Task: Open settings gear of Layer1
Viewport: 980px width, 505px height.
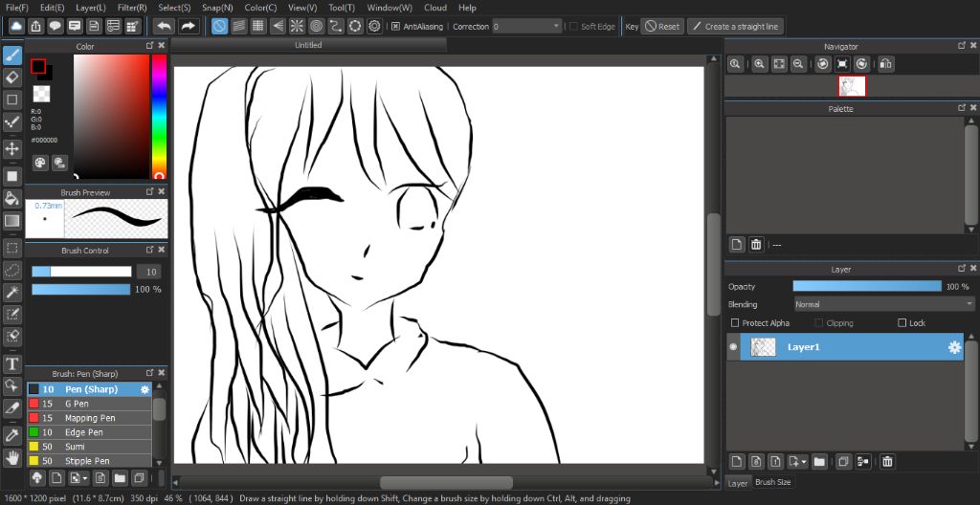Action: click(954, 347)
